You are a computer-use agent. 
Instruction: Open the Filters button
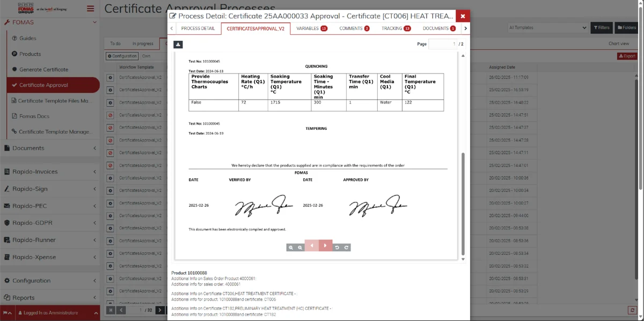pos(602,27)
